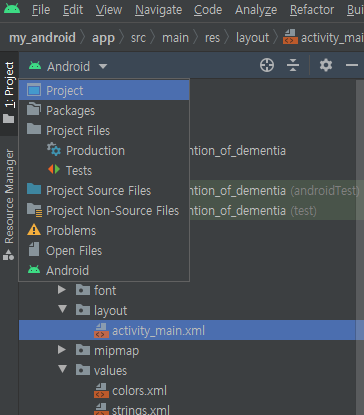Toggle the 1: Project tool window tab
This screenshot has height=415, width=364.
[9, 92]
